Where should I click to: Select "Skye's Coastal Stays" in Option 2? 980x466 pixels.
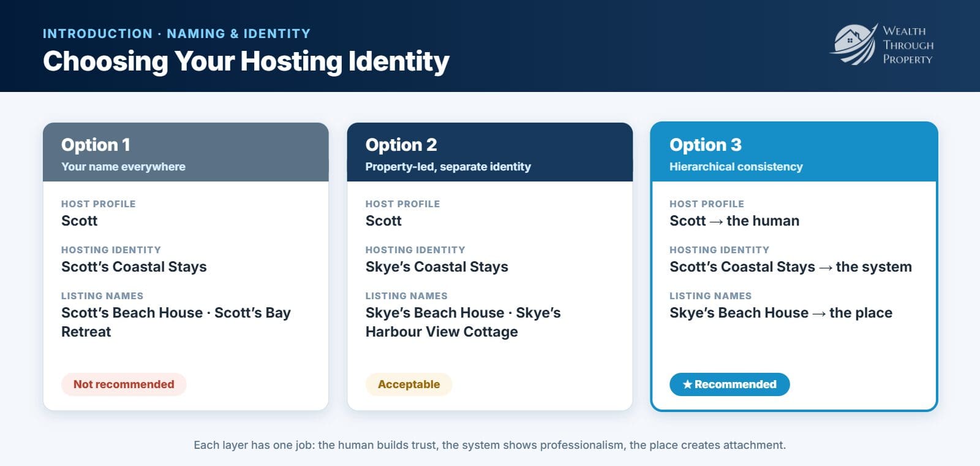pos(437,267)
